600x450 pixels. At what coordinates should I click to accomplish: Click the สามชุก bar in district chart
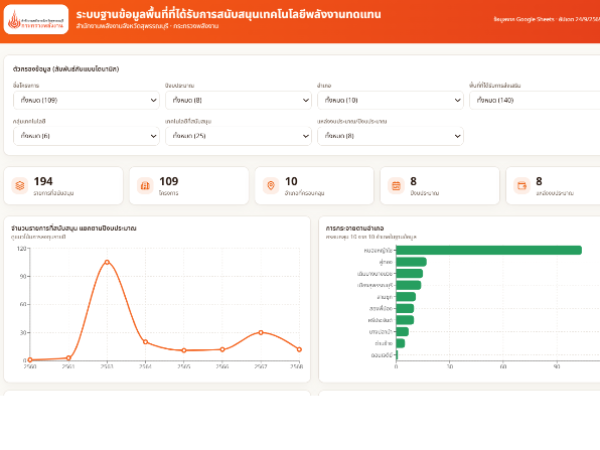click(406, 297)
